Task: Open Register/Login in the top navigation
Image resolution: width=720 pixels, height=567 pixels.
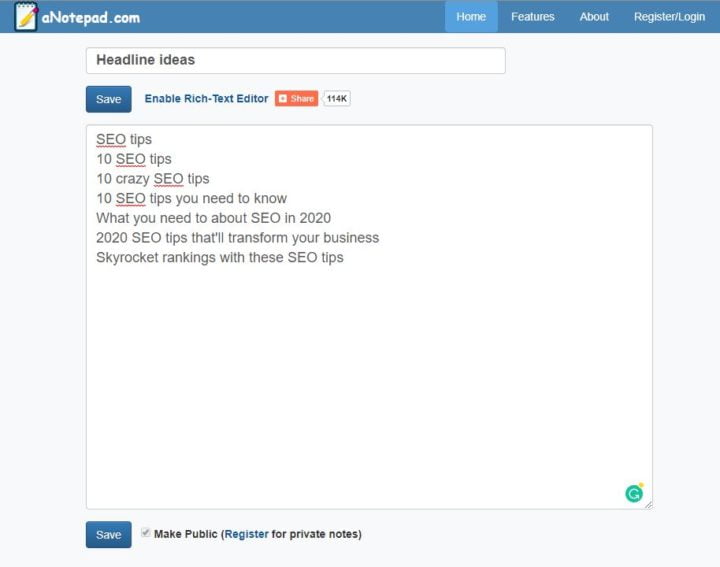Action: tap(669, 17)
